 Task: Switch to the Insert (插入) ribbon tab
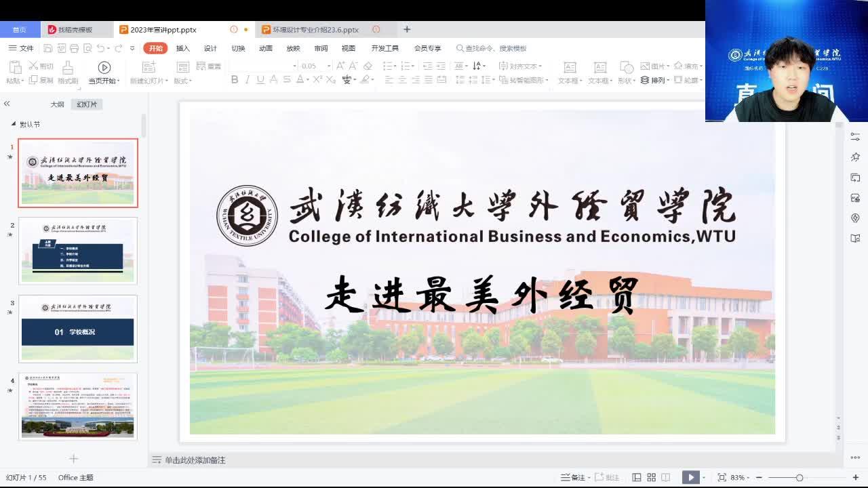pyautogui.click(x=183, y=48)
